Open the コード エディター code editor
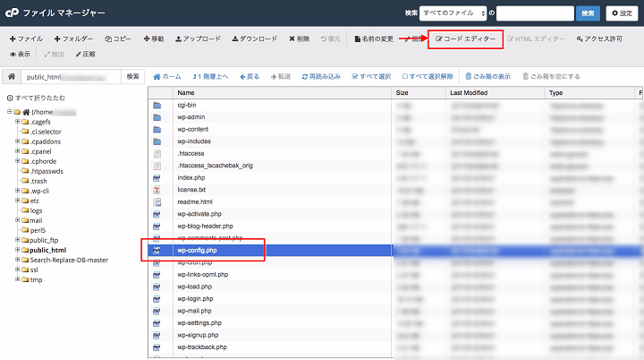644x360 pixels. [x=465, y=39]
